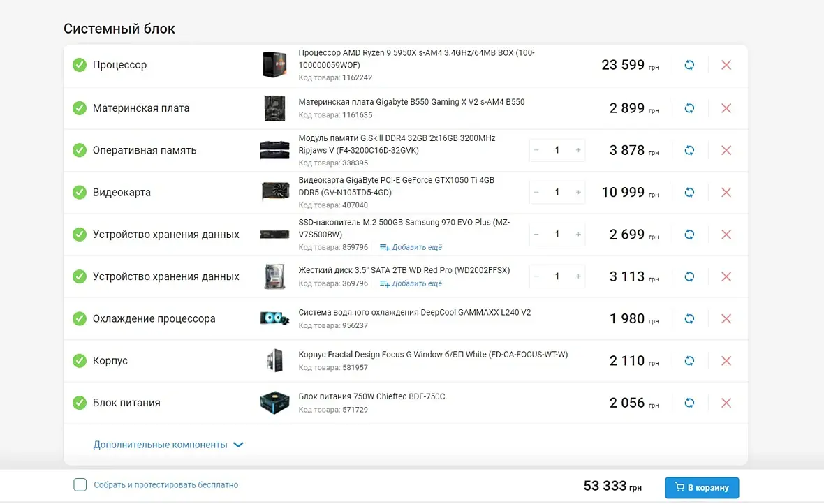Replace the WD Red Pro hard disk
The height and width of the screenshot is (504, 824).
(689, 276)
